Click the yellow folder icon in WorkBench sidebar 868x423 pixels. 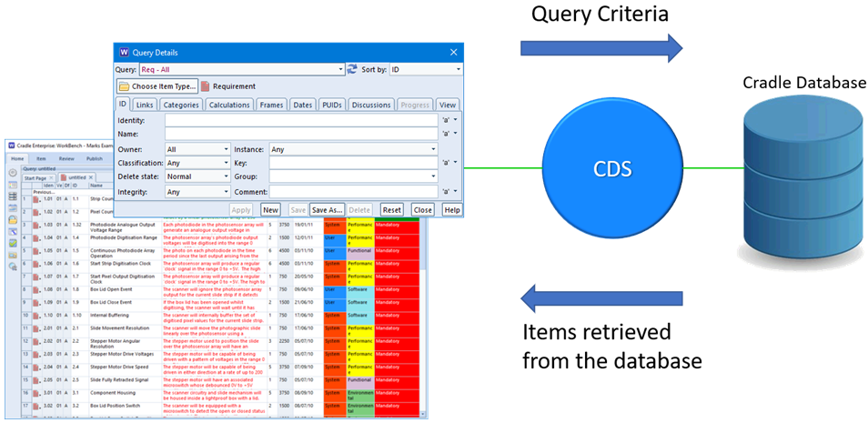click(12, 220)
